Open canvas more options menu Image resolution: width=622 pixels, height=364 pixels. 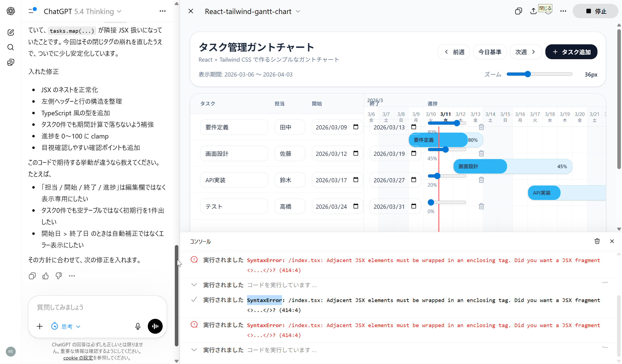tap(563, 11)
